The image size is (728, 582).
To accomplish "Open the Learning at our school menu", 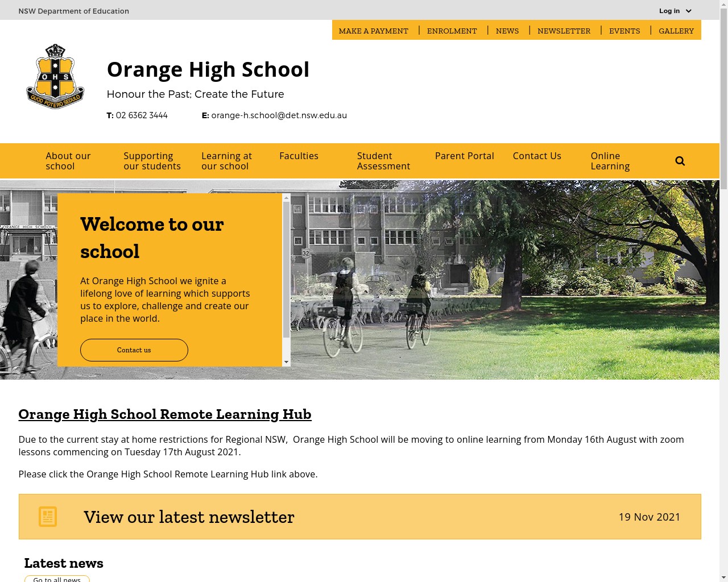I will tap(226, 161).
